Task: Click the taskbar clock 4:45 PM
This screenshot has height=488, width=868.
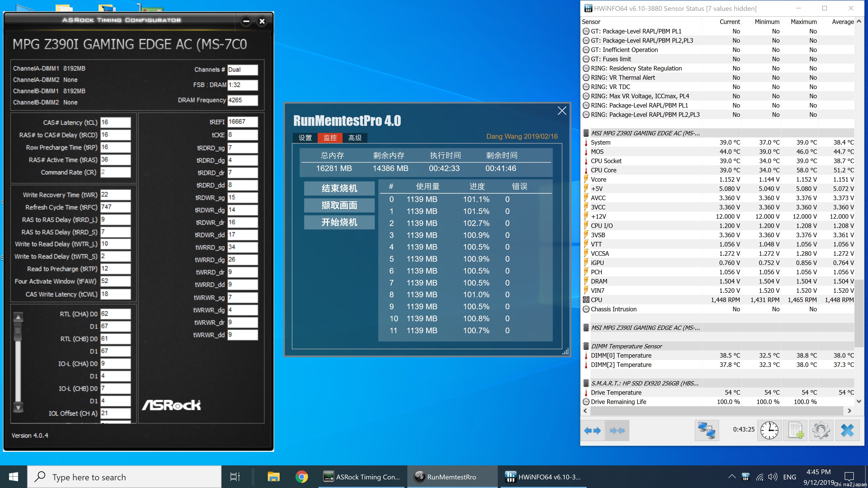Action: tap(818, 472)
